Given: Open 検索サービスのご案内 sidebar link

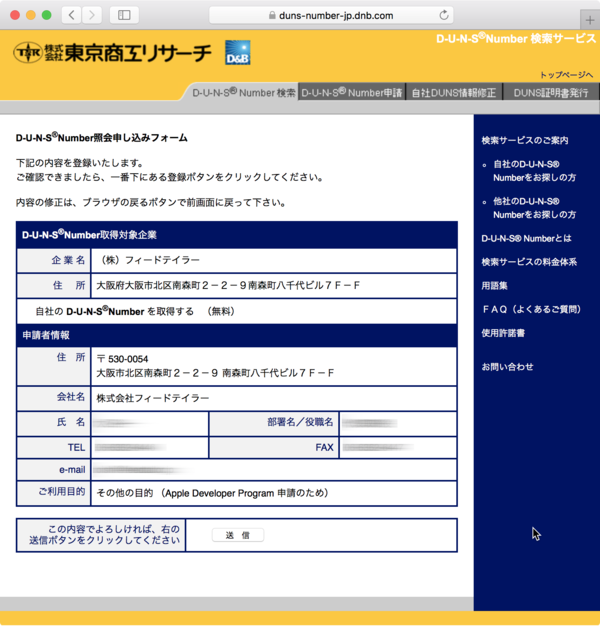Looking at the screenshot, I should point(525,140).
